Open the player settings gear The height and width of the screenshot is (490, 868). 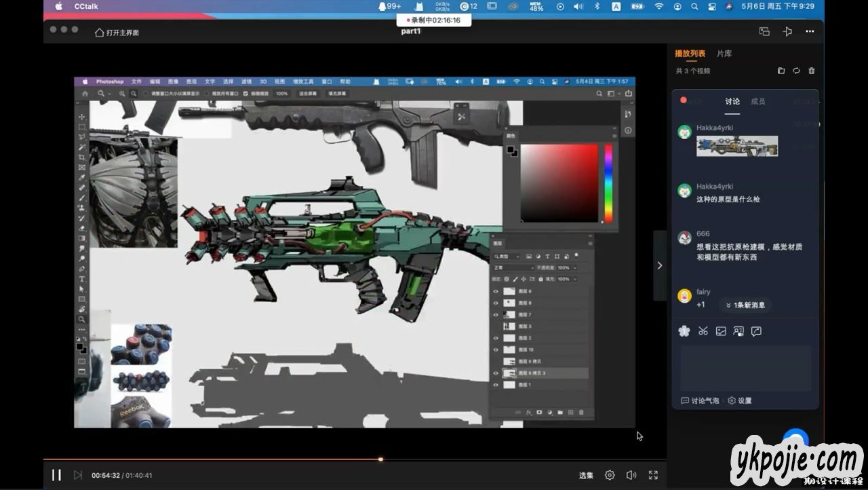pos(610,475)
